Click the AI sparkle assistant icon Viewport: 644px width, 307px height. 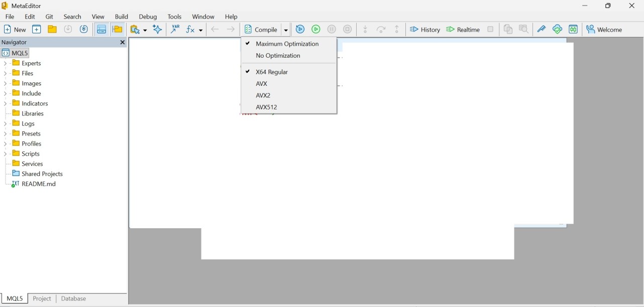(x=158, y=30)
